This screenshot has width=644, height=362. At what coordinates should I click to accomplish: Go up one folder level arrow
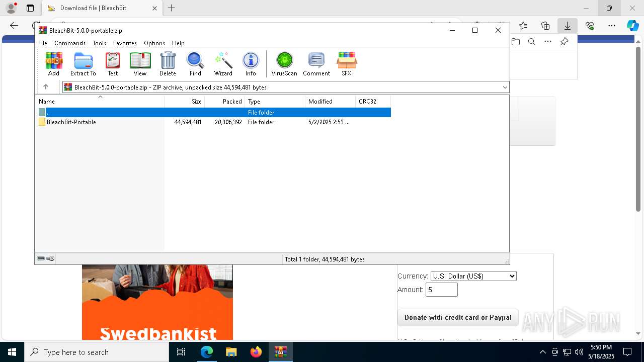click(46, 87)
